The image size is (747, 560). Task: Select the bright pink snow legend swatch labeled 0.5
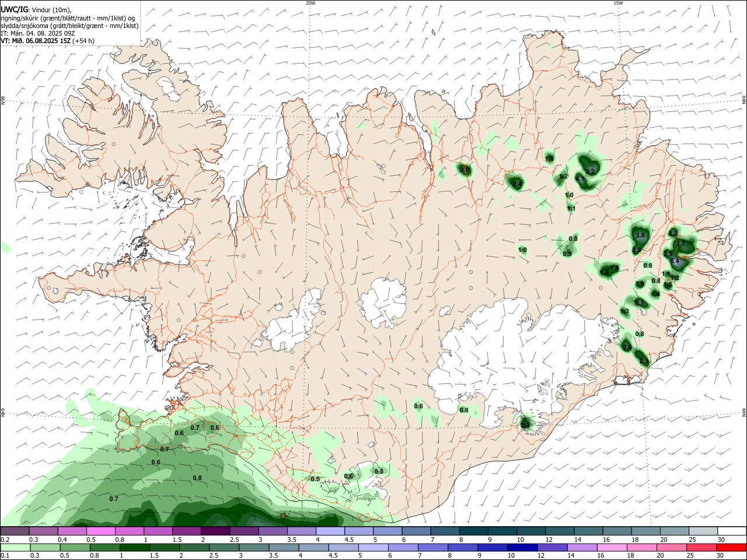pyautogui.click(x=101, y=531)
